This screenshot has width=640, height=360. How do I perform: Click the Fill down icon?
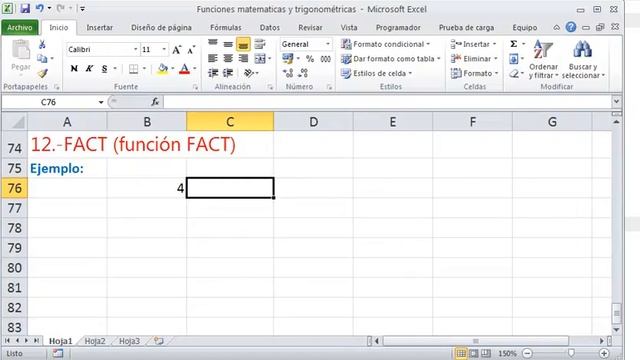point(514,59)
